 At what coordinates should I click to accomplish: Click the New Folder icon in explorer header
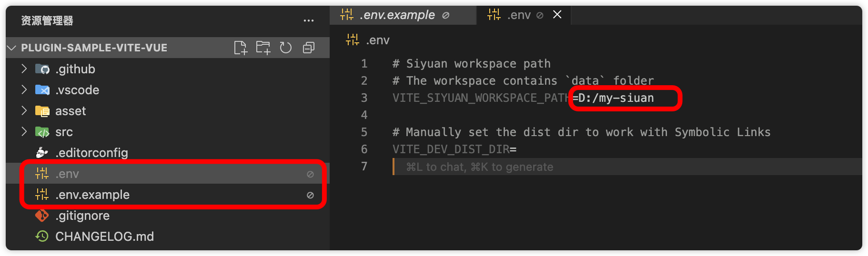tap(263, 48)
